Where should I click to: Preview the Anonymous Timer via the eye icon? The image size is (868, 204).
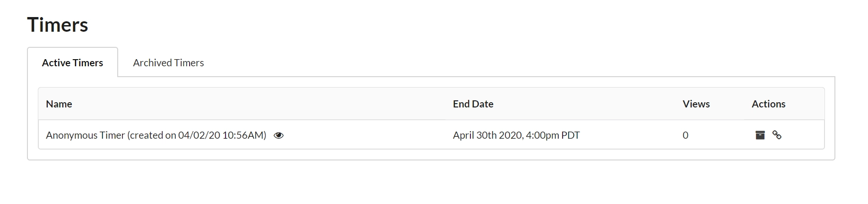[278, 135]
